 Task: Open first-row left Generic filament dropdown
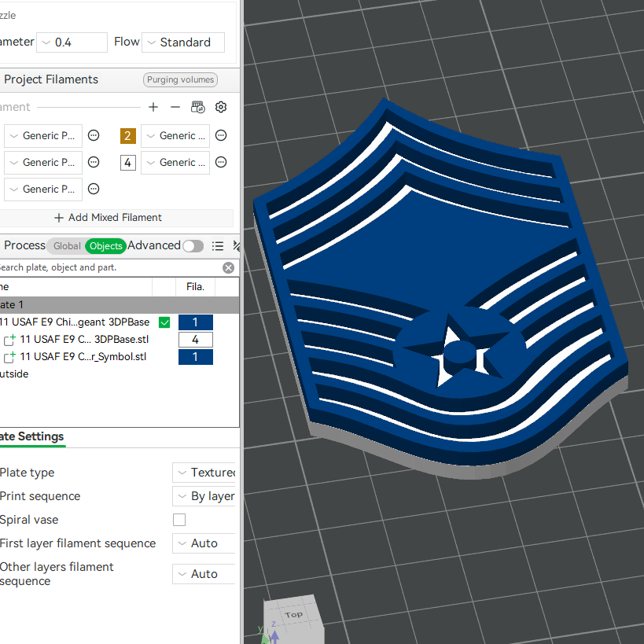point(43,136)
